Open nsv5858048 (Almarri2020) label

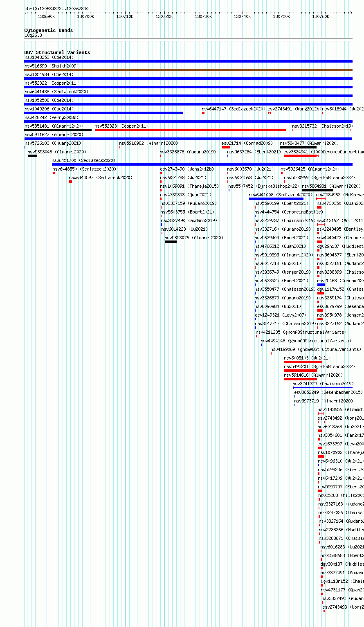pos(57,152)
